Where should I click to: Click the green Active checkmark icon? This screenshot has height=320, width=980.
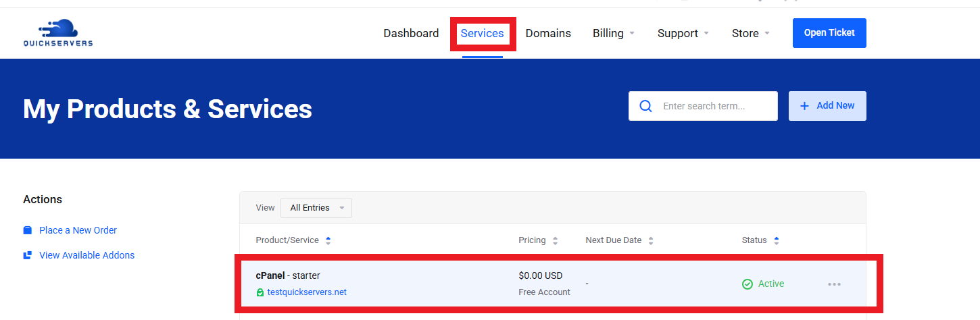pyautogui.click(x=748, y=284)
